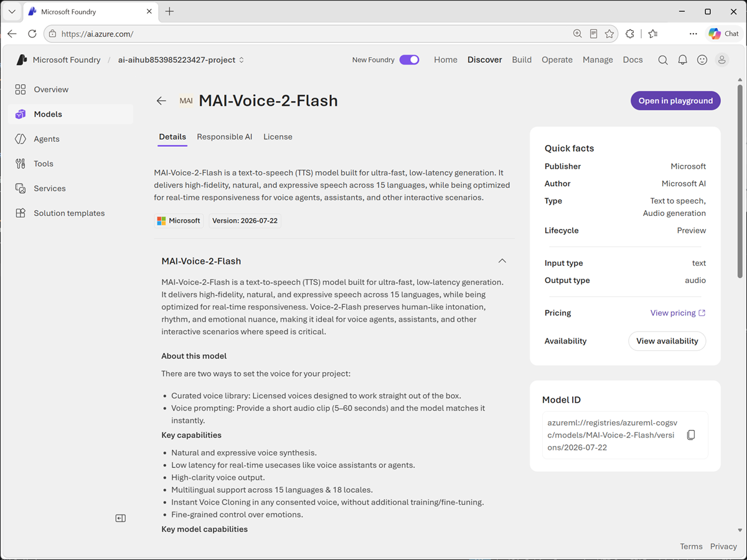This screenshot has width=747, height=560.
Task: Open the Solution templates icon
Action: [21, 213]
